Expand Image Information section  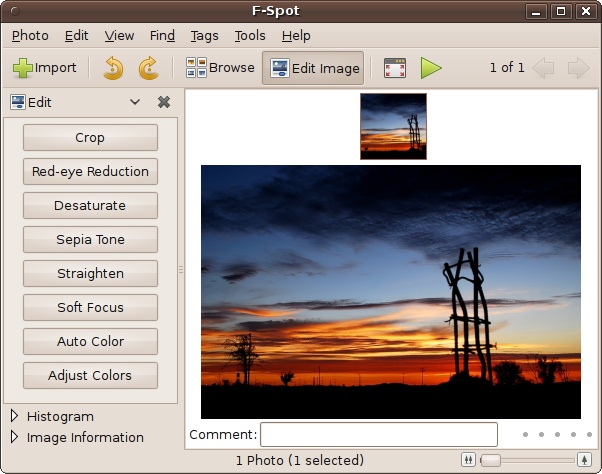pos(14,437)
